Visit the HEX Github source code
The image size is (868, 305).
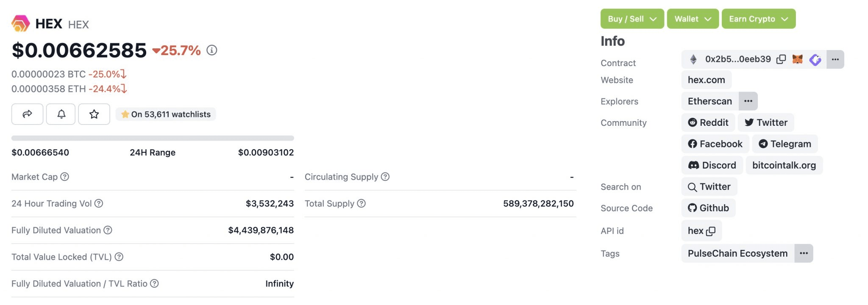[x=708, y=208]
